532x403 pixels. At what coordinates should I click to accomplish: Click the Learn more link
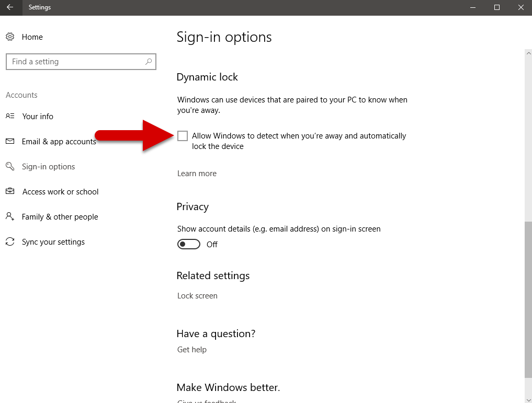pyautogui.click(x=197, y=173)
